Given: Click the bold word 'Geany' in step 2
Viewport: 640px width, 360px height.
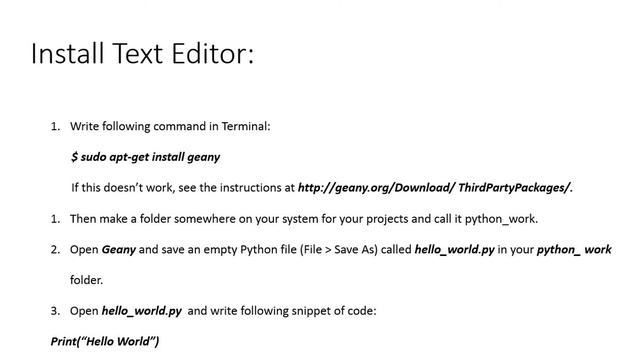Looking at the screenshot, I should 118,250.
